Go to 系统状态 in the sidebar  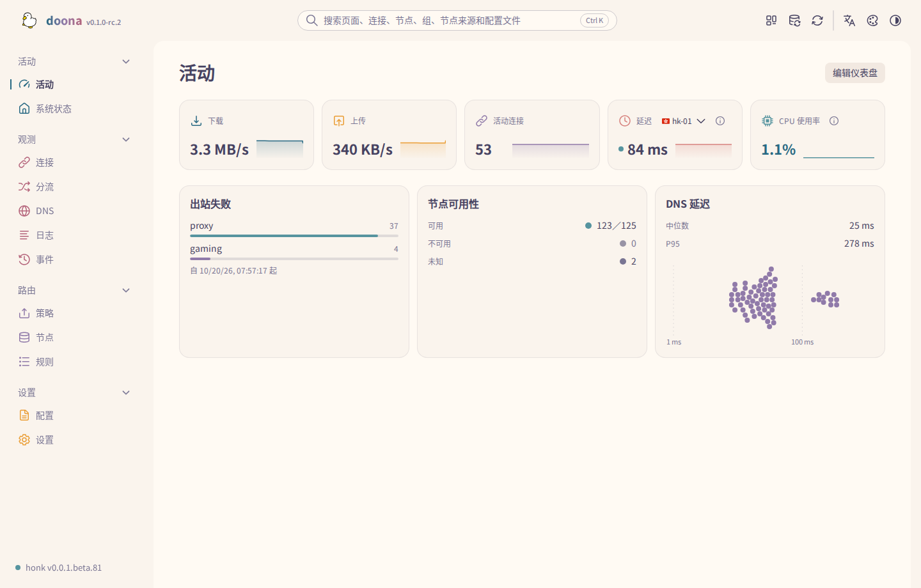click(74, 109)
